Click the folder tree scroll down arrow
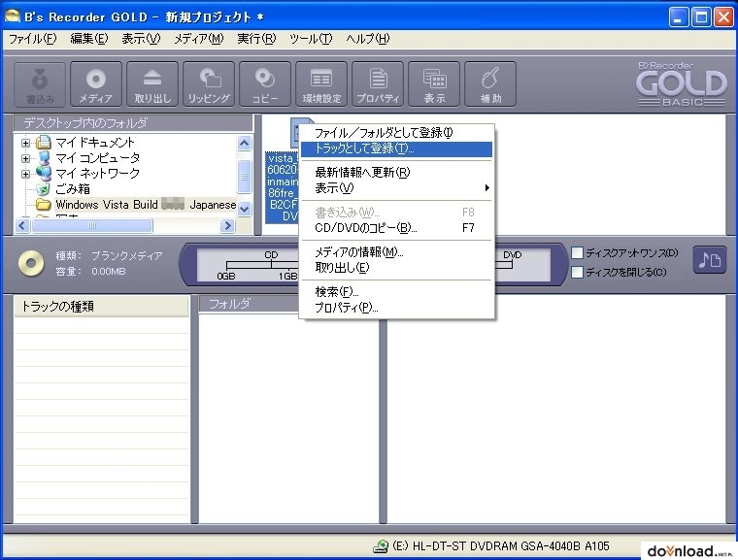The image size is (738, 560). pyautogui.click(x=245, y=209)
